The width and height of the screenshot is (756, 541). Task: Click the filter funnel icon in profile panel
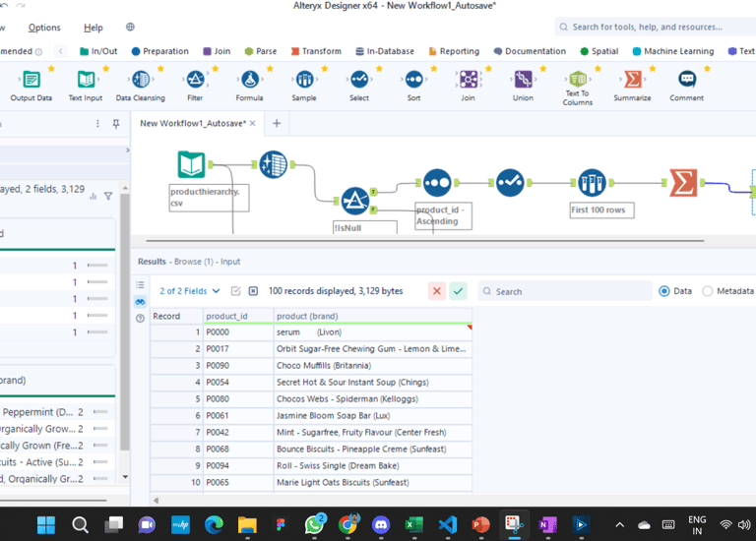click(108, 196)
